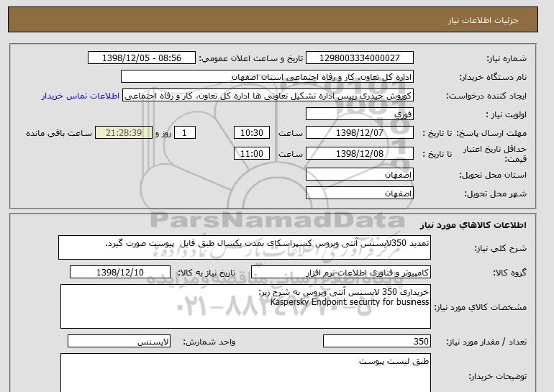Click quantity field showing 350
554x392 pixels.
coord(376,342)
